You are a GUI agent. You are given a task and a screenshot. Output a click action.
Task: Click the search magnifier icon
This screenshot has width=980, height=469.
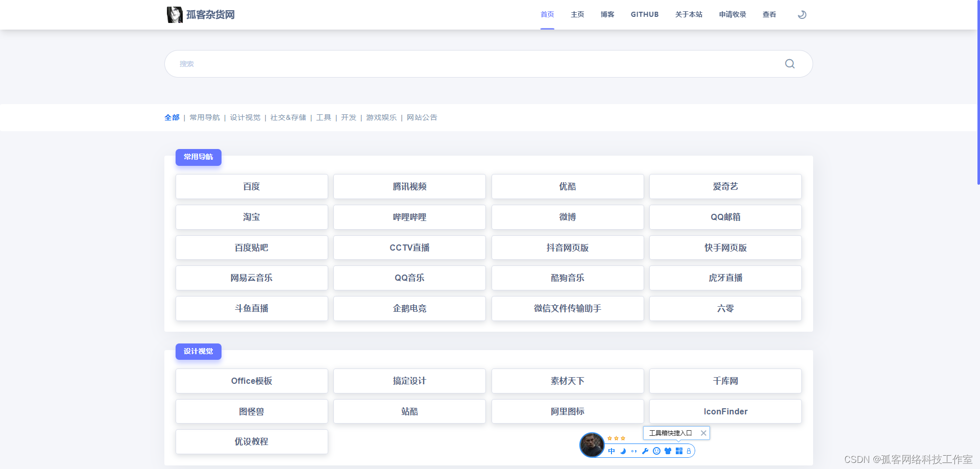(790, 64)
